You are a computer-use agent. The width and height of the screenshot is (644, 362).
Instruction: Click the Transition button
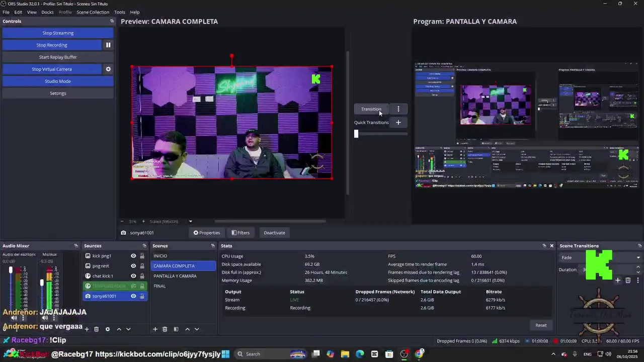[x=371, y=109]
